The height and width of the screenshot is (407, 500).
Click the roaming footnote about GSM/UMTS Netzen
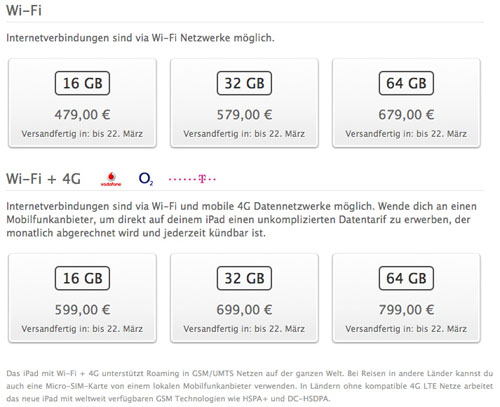pos(249,386)
